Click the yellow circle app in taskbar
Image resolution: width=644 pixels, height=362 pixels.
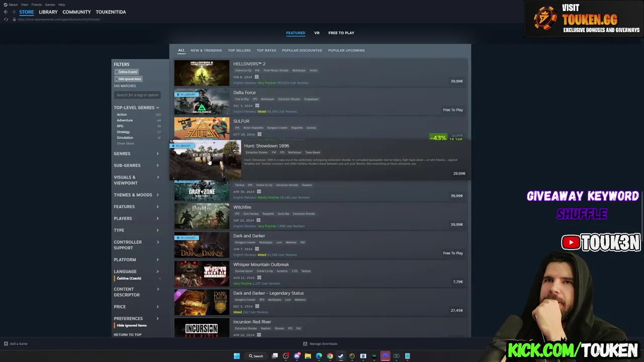[352, 356]
